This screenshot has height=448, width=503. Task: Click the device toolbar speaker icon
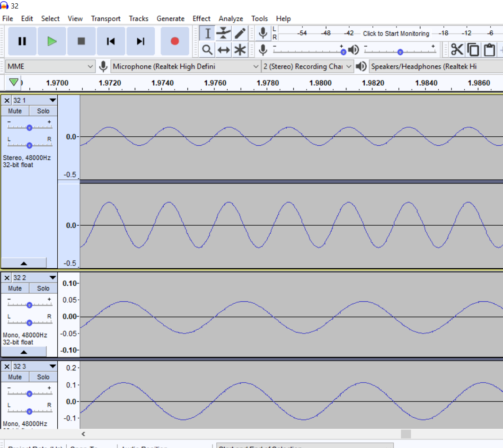pos(361,66)
